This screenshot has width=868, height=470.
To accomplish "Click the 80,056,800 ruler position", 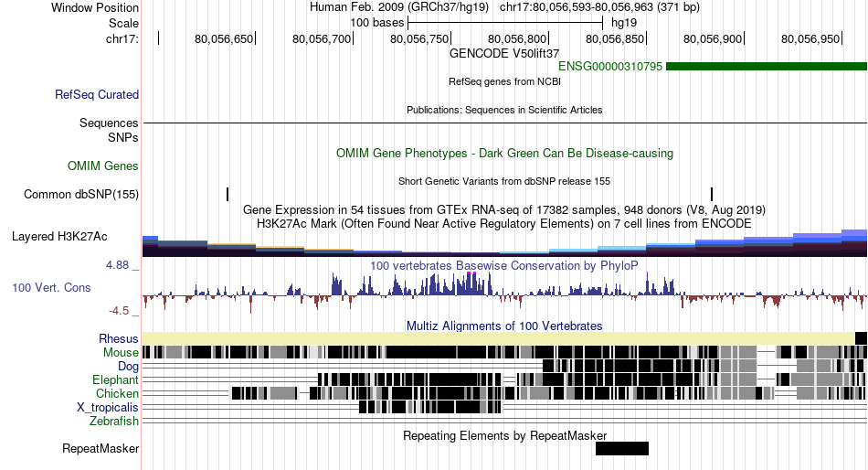I will click(517, 38).
